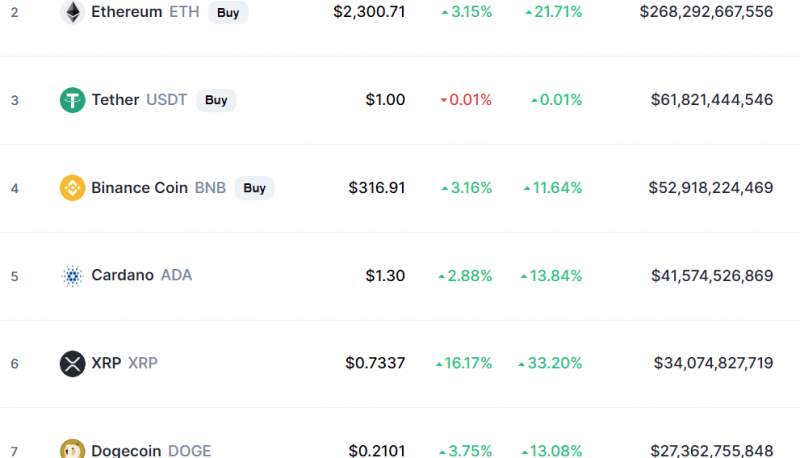This screenshot has height=458, width=800.
Task: Click the black XRP logo icon
Action: pos(72,364)
